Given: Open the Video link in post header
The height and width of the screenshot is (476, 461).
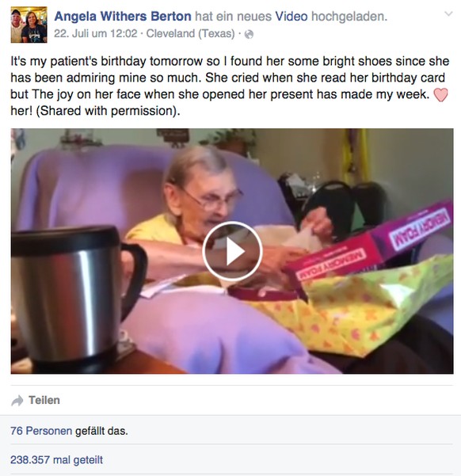Looking at the screenshot, I should tap(291, 16).
